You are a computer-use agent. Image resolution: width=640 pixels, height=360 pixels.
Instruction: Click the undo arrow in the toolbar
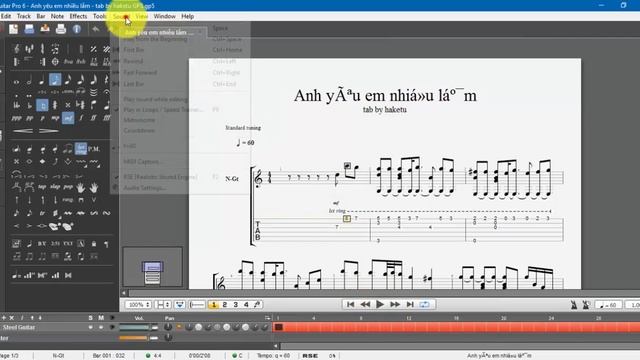(96, 29)
